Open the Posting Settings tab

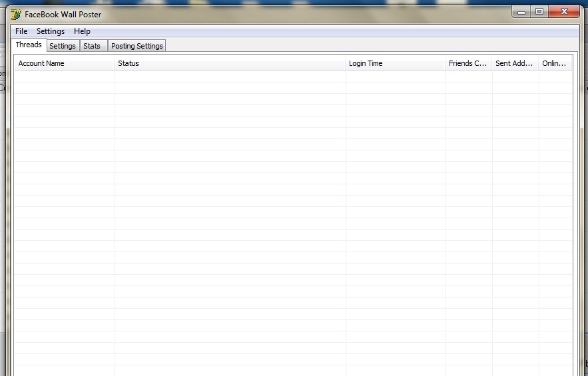coord(137,46)
